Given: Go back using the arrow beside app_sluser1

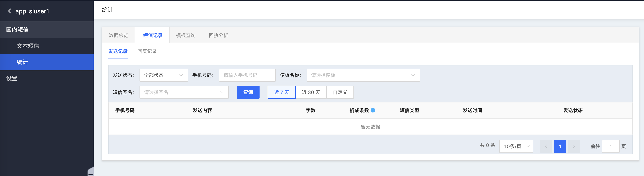Looking at the screenshot, I should (x=10, y=11).
